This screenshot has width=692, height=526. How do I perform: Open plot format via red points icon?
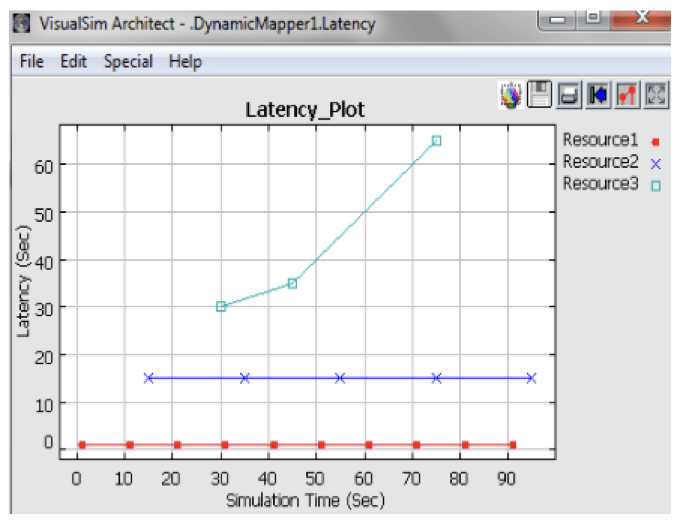click(627, 95)
